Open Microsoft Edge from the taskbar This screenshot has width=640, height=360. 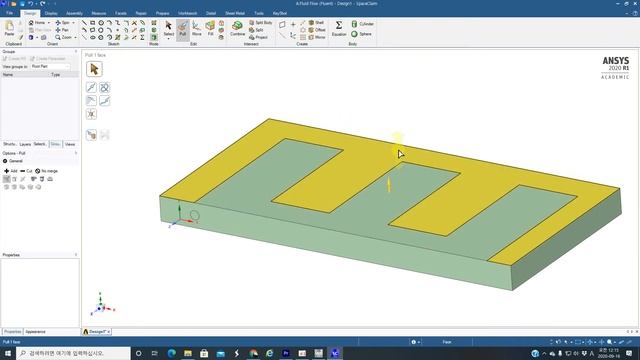click(171, 353)
